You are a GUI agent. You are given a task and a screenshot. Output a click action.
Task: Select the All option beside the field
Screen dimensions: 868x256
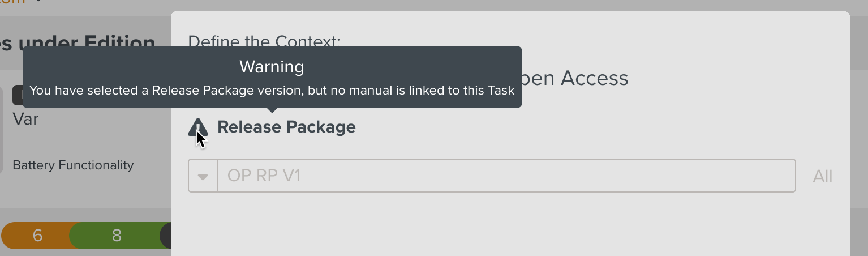[x=822, y=176]
